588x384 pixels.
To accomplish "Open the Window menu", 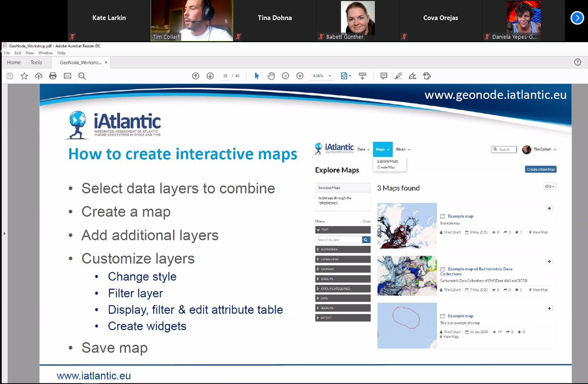I will (46, 53).
